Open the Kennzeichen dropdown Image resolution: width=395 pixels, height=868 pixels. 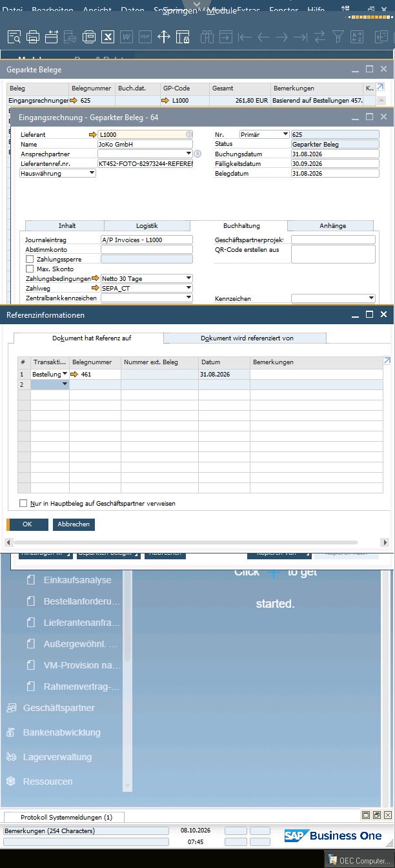pos(371,298)
